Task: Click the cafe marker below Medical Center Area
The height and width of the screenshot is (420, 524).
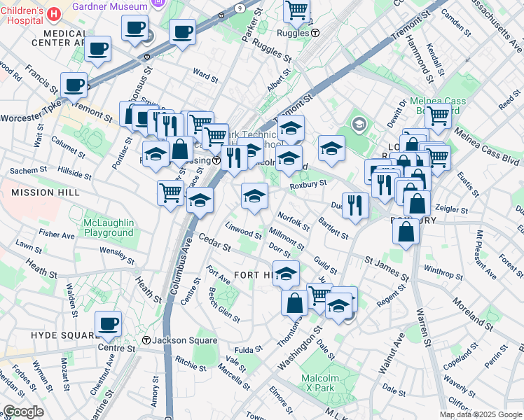Action: point(97,51)
